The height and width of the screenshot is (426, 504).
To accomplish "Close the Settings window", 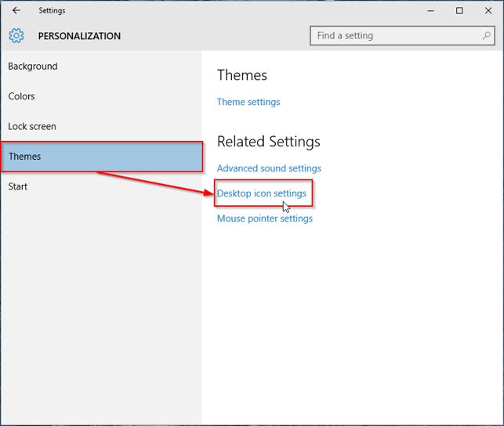I will [x=488, y=11].
